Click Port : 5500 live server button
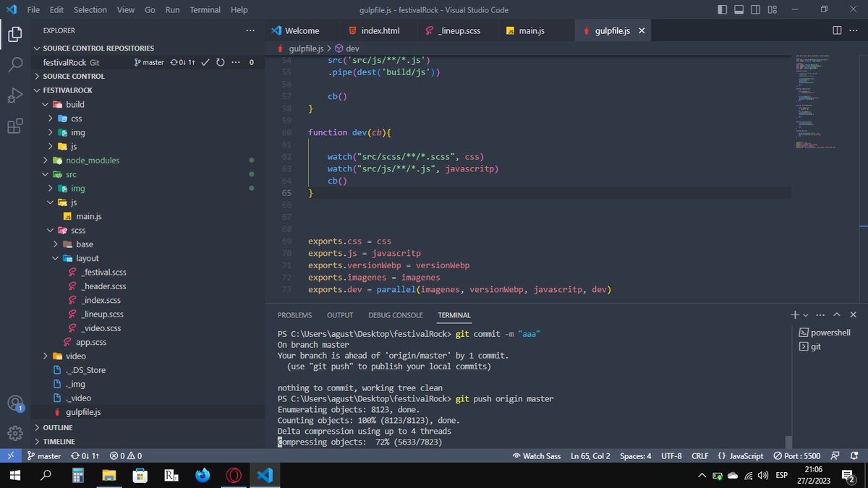This screenshot has width=868, height=488. click(x=796, y=456)
